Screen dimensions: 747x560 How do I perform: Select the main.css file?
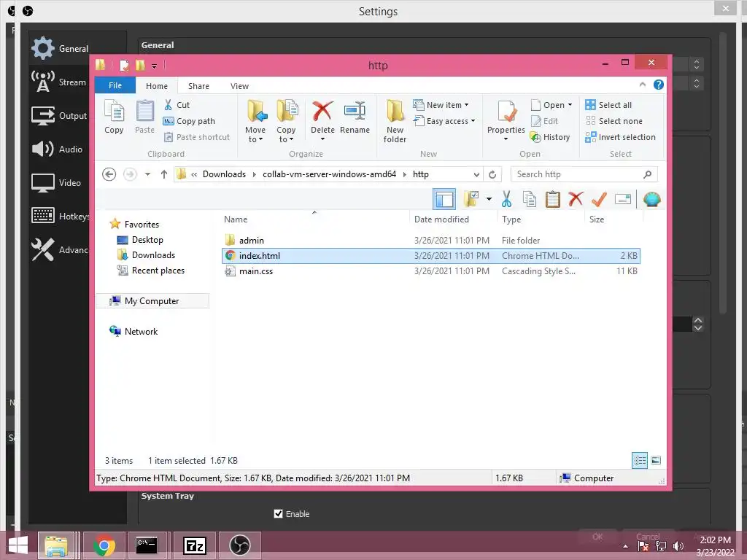[430, 271]
